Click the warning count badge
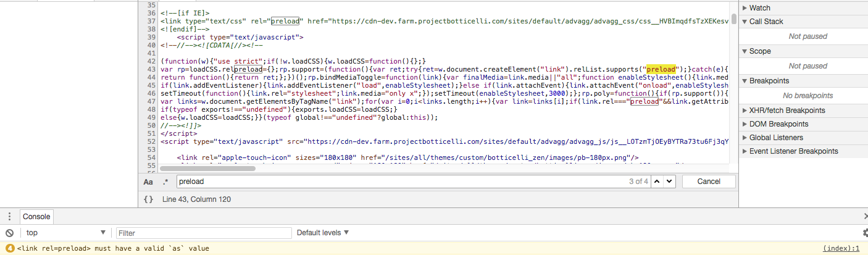 coord(10,248)
